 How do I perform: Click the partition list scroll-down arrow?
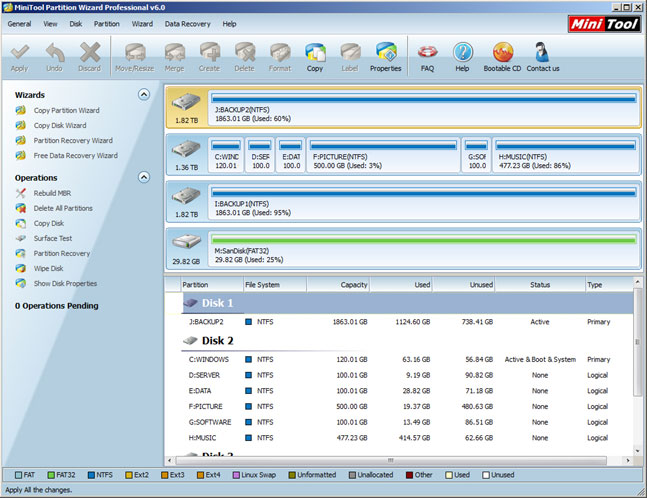638,450
